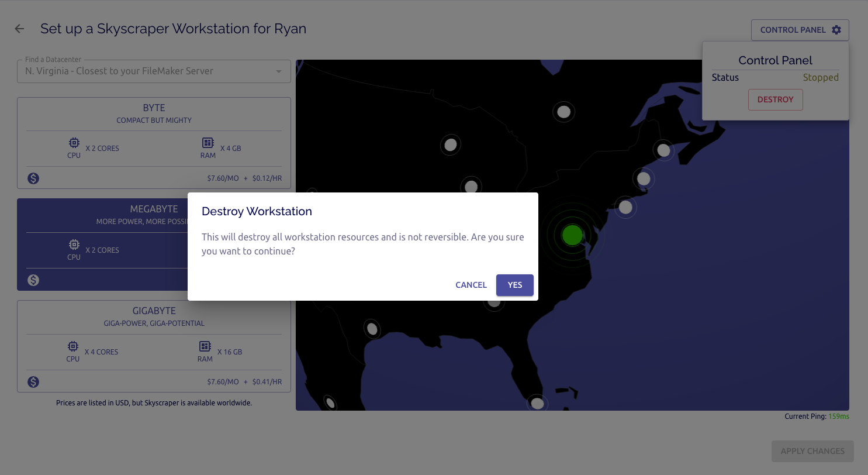Click the CPU chip icon in MEGABYTE card
The height and width of the screenshot is (475, 868).
pos(74,245)
